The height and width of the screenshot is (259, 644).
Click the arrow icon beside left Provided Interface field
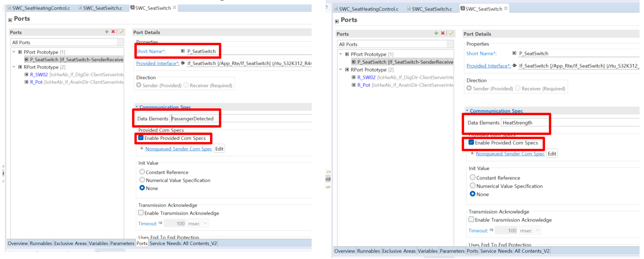pos(183,63)
